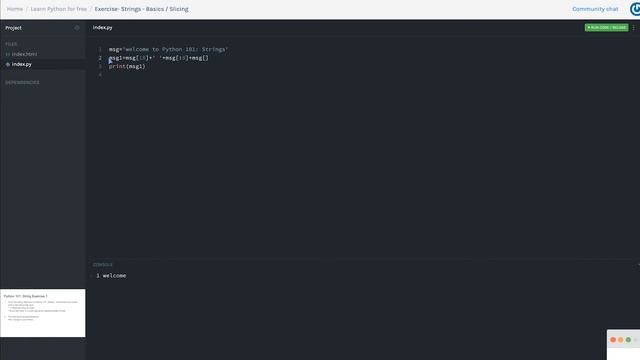This screenshot has width=640, height=360.
Task: Place cursor in code line 1
Action: (x=168, y=49)
